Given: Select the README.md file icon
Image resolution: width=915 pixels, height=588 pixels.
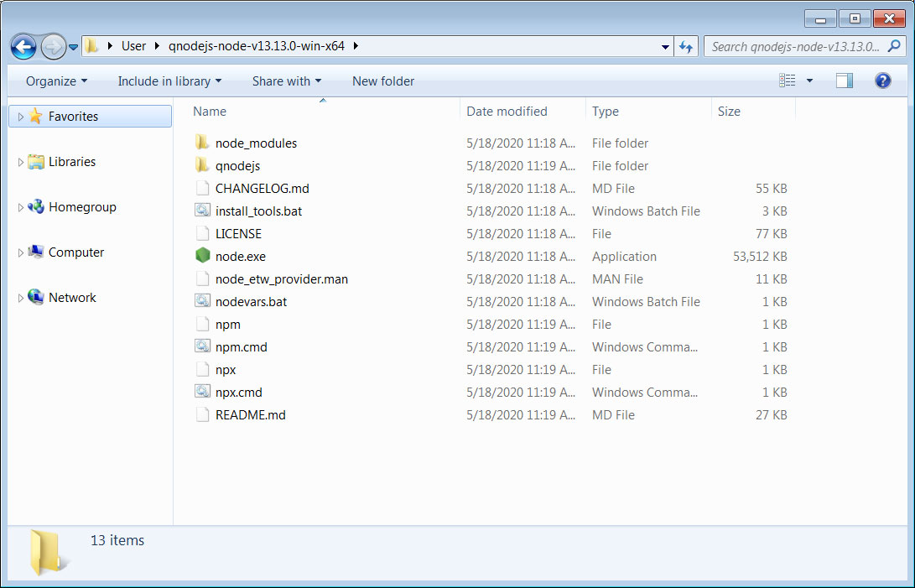Looking at the screenshot, I should [x=202, y=414].
